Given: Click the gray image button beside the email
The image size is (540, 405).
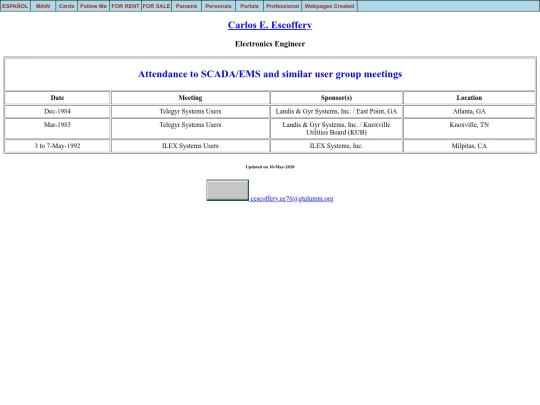Looking at the screenshot, I should (227, 190).
